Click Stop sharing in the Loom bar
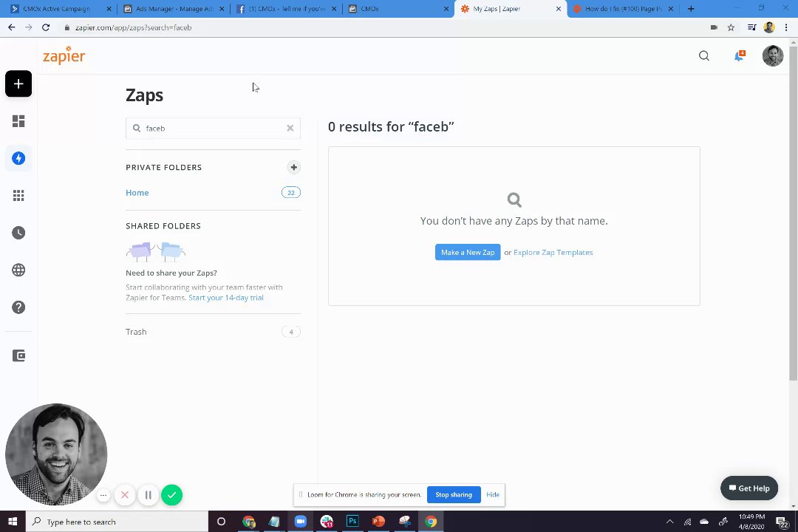This screenshot has width=798, height=532. (454, 495)
